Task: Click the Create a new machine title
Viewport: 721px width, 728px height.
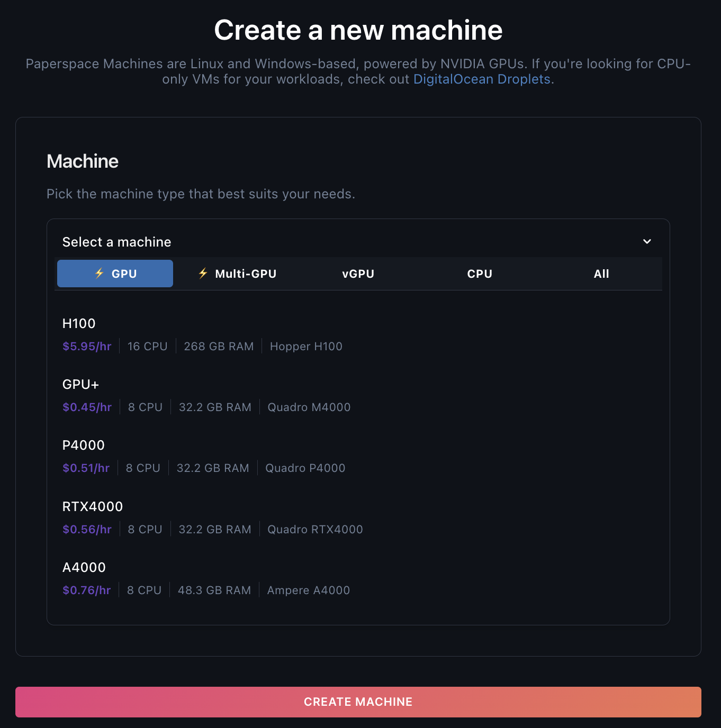Action: point(358,30)
